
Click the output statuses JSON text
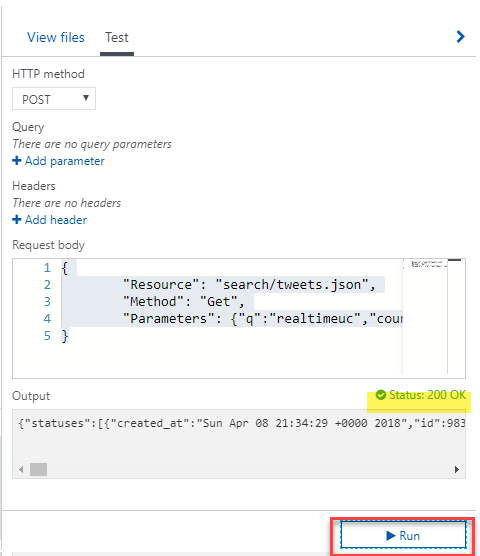[x=242, y=423]
